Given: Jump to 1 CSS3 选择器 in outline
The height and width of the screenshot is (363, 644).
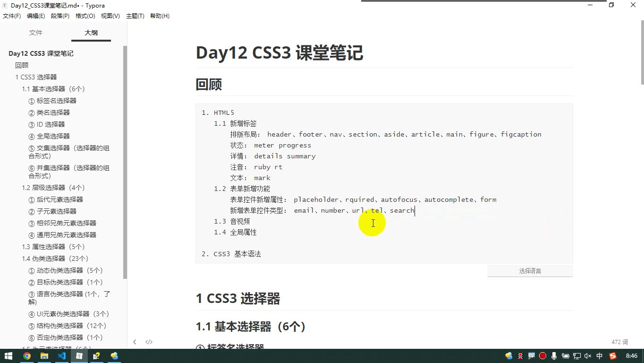Looking at the screenshot, I should 36,77.
